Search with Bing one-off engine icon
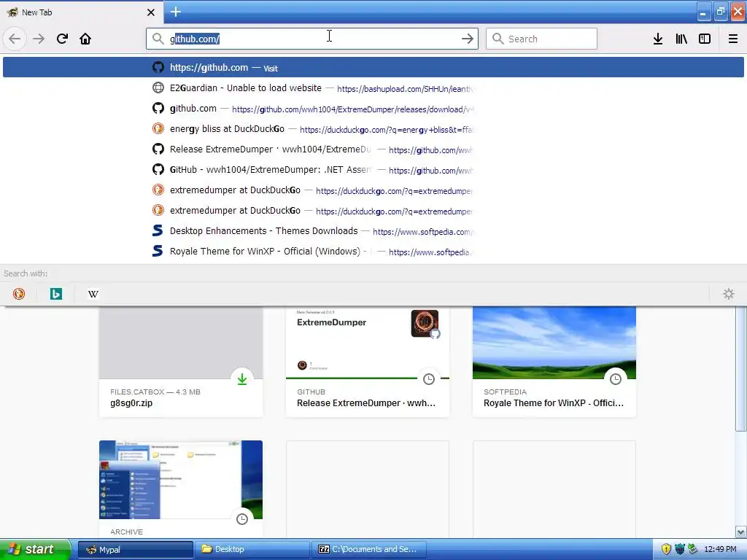This screenshot has height=560, width=747. click(x=56, y=294)
